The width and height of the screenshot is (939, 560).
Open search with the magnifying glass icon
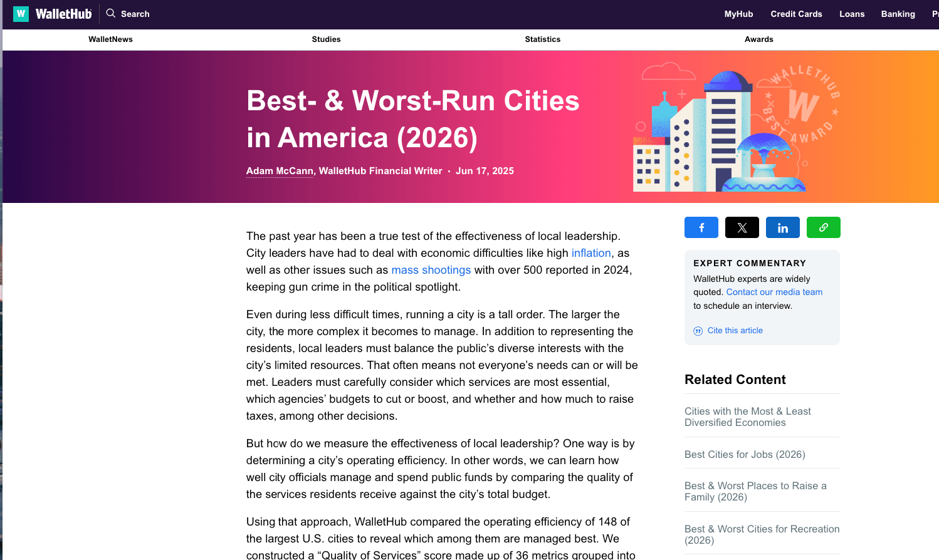(x=110, y=13)
